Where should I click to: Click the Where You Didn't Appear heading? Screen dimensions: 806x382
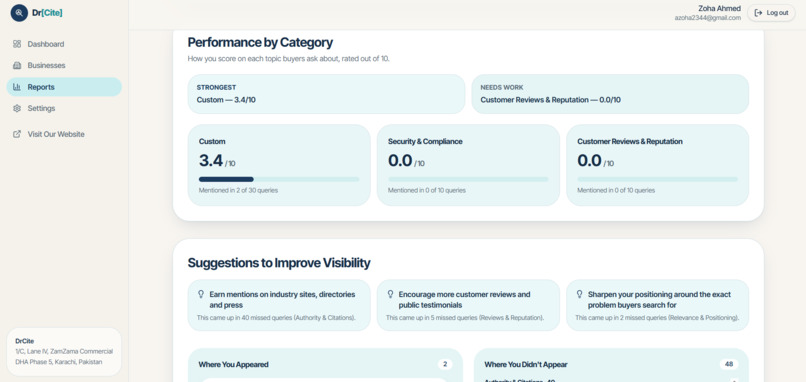pyautogui.click(x=526, y=365)
